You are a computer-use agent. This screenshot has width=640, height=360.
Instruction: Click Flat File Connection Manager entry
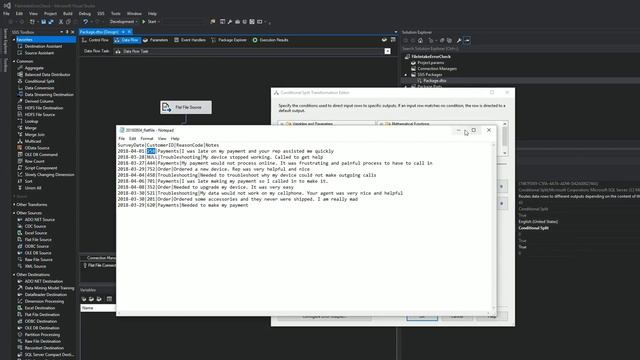coord(99,265)
